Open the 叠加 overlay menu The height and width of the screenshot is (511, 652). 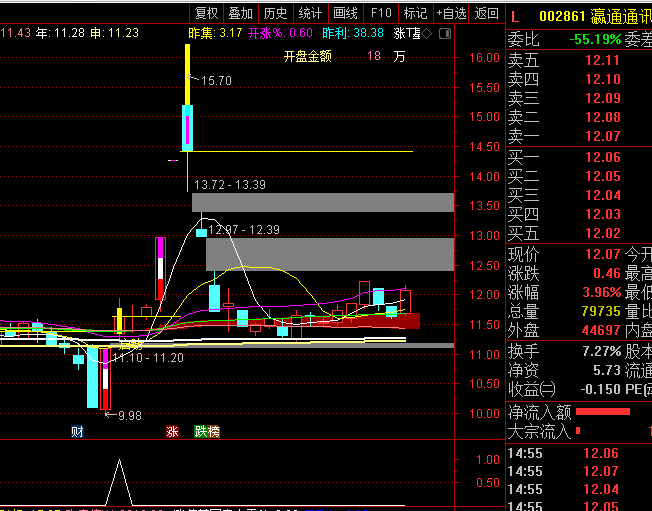tap(241, 13)
